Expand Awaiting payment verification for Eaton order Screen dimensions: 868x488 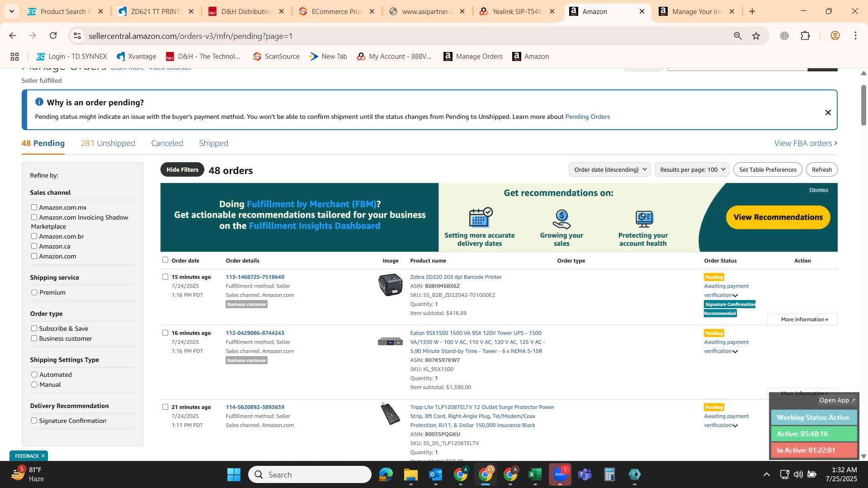(735, 352)
